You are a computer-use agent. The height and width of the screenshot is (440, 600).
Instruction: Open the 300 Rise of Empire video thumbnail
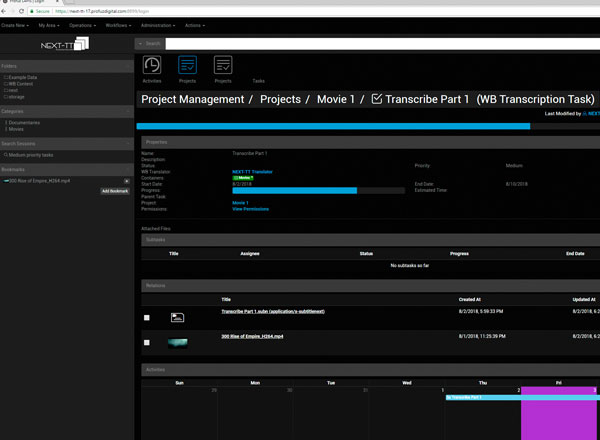pos(178,342)
